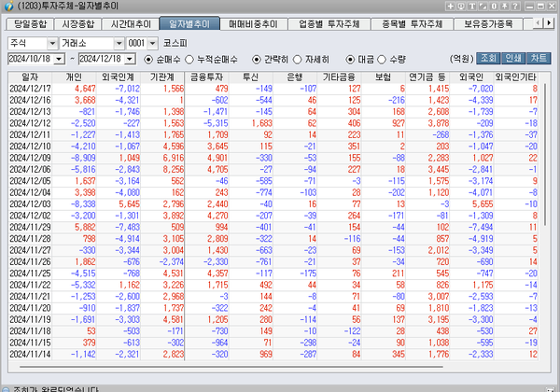Open the 보유증가종목 tab
Viewport: 560px width, 392px height.
coord(488,24)
